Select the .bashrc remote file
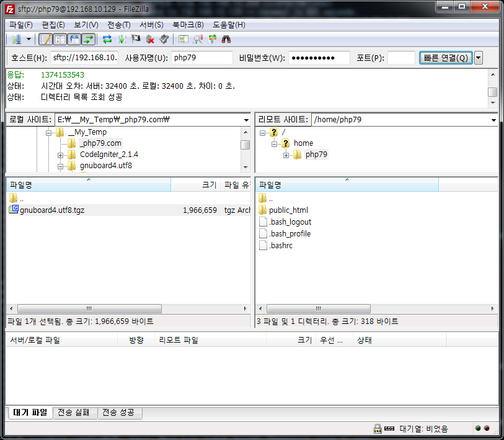Viewport: 504px width, 440px height. (281, 246)
